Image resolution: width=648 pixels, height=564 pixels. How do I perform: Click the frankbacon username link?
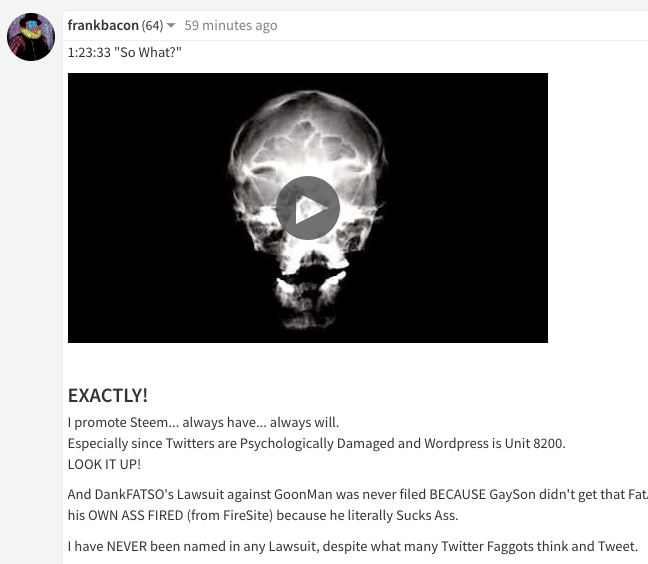point(103,25)
